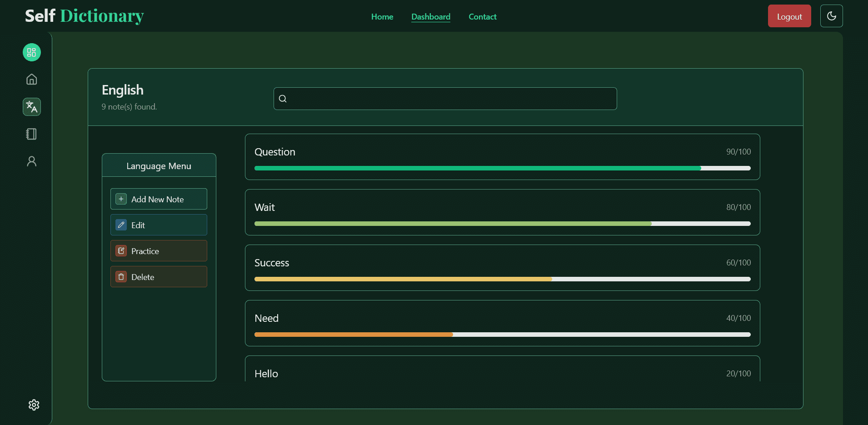
Task: Click the Edit button in Language Menu
Action: click(x=159, y=225)
